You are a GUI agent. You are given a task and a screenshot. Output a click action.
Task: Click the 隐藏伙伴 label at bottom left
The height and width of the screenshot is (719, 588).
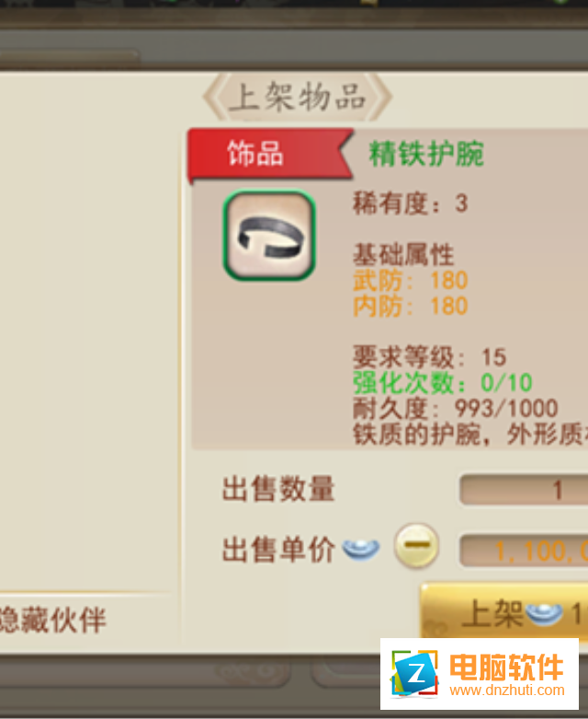point(52,620)
